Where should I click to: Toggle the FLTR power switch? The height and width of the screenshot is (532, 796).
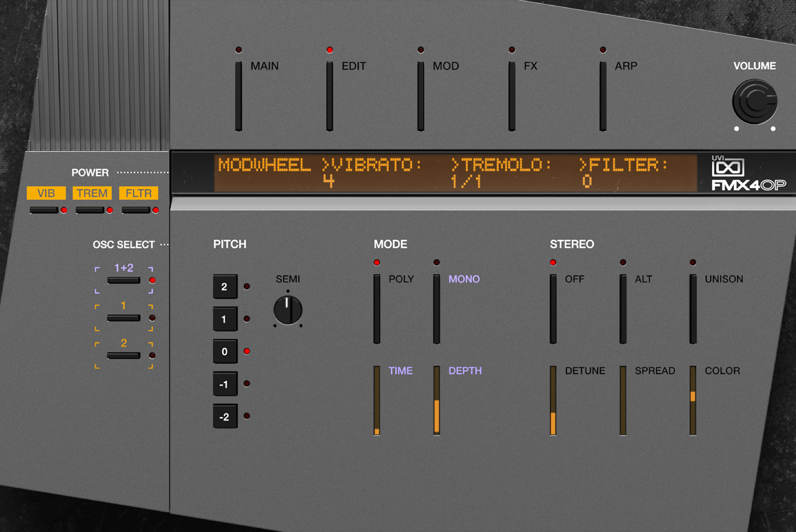pyautogui.click(x=136, y=211)
